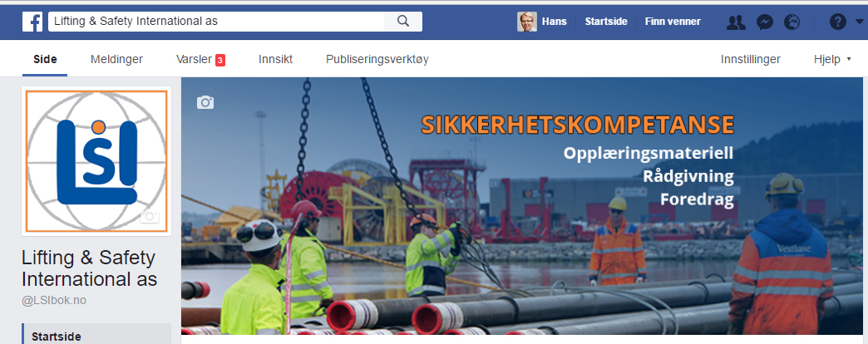Screen dimensions: 868x344
Task: Click camera icon on cover photo
Action: coord(205,102)
